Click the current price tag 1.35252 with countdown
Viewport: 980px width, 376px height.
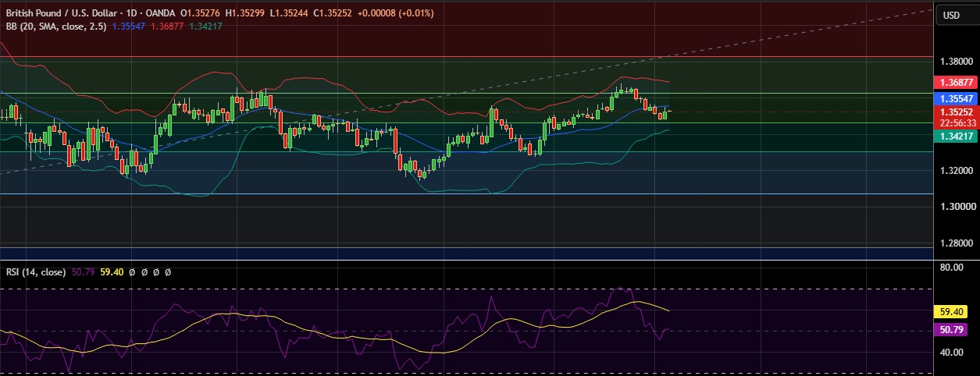(x=956, y=117)
